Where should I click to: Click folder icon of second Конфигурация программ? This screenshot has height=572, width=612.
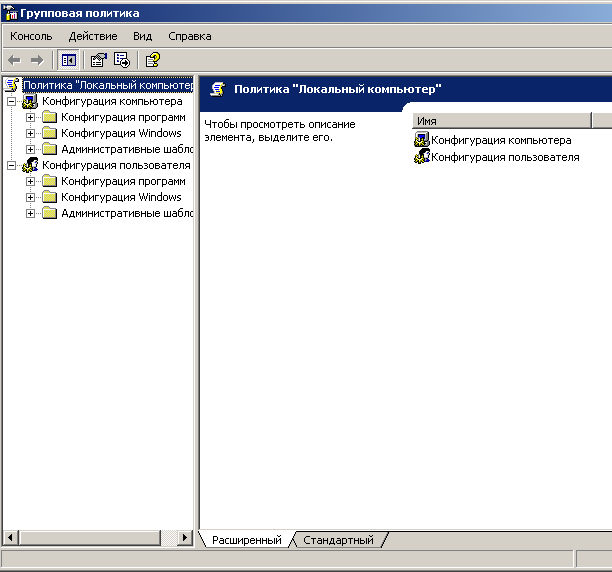click(50, 181)
